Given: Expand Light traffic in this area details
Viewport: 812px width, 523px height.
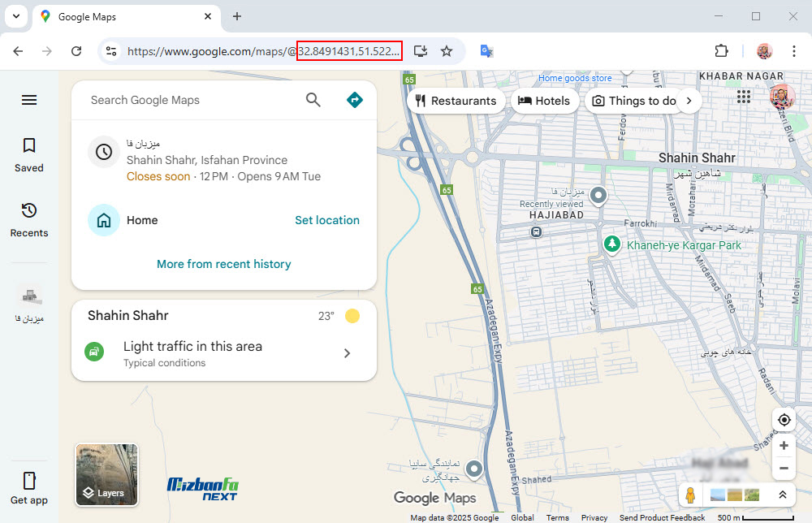Looking at the screenshot, I should click(347, 353).
